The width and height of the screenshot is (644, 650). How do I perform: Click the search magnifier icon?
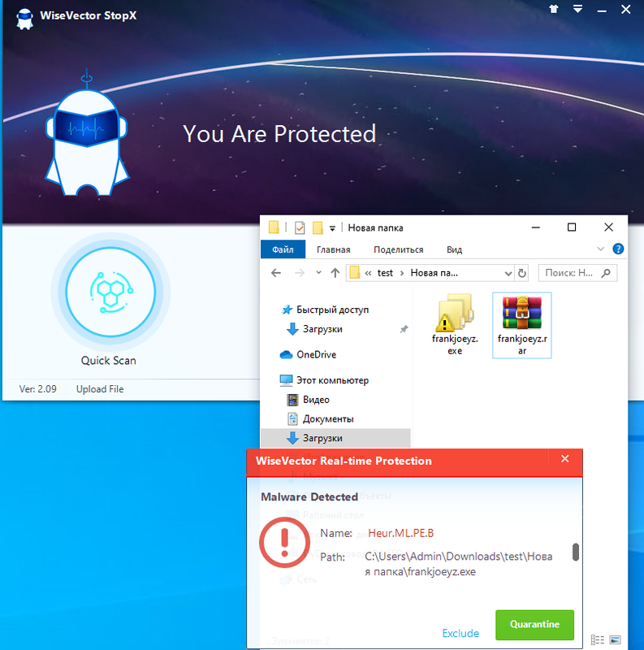(606, 273)
